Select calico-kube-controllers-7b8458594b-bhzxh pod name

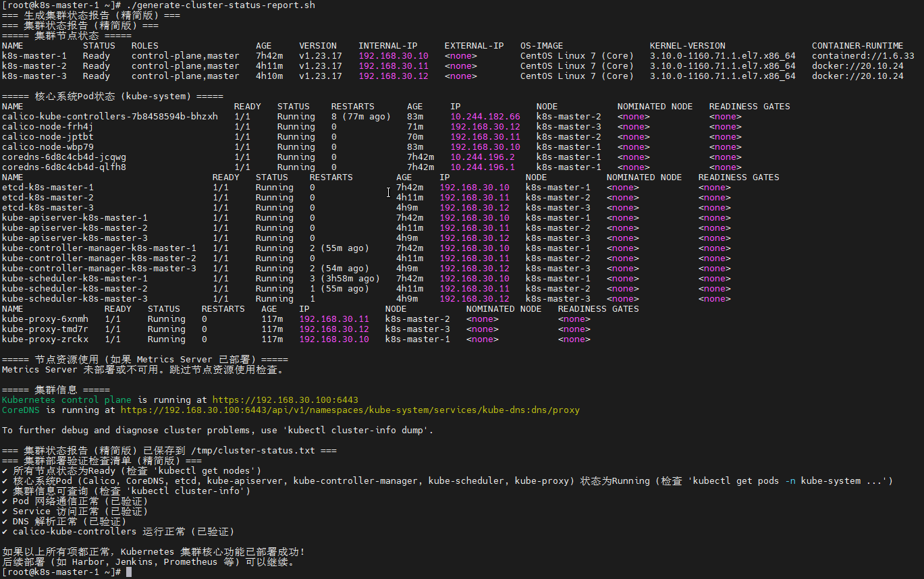coord(110,117)
